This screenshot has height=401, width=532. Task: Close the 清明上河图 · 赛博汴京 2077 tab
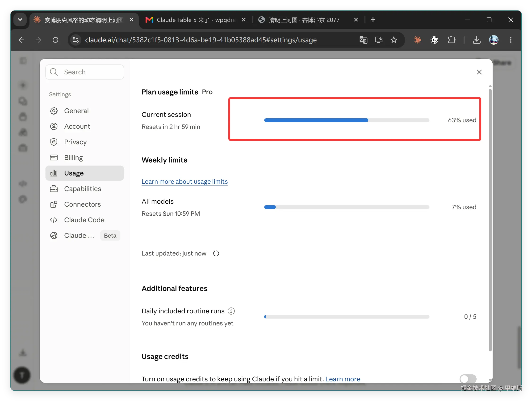356,20
